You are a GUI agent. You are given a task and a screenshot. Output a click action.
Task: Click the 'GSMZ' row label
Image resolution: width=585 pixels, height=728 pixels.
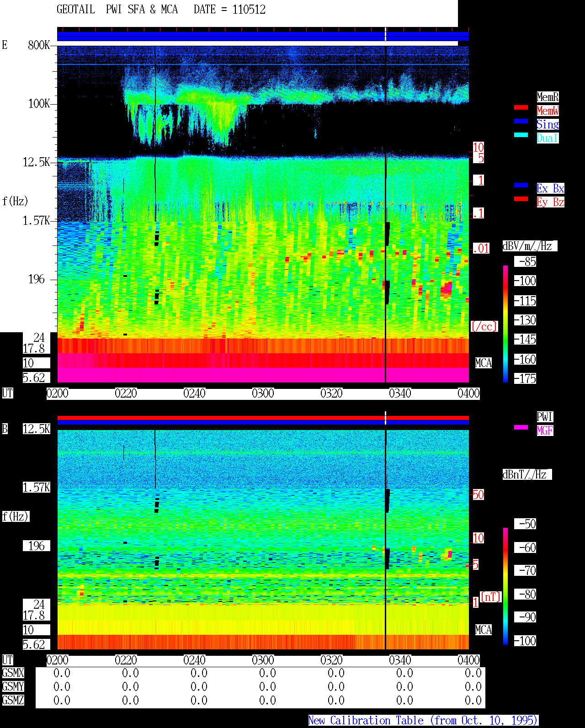pos(13,700)
